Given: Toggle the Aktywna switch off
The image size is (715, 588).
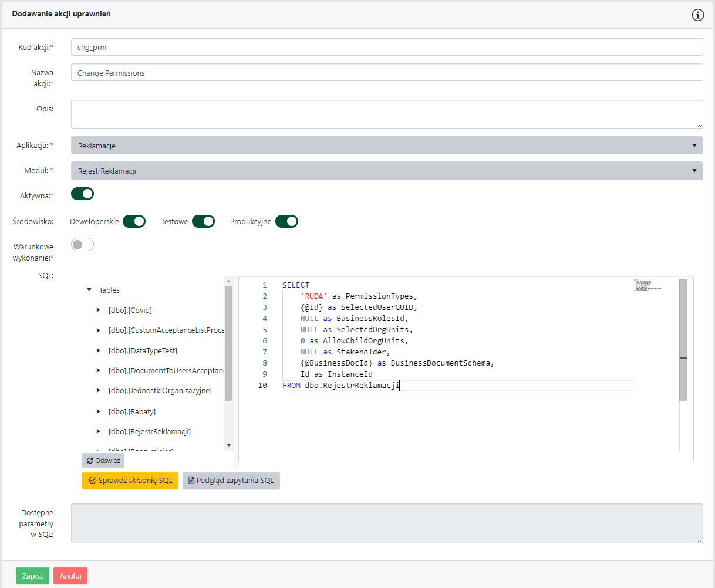Looking at the screenshot, I should [x=82, y=194].
